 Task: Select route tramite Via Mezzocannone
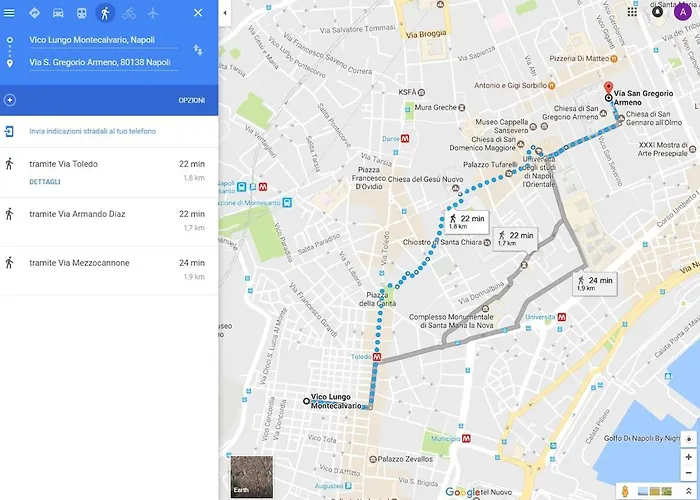[x=109, y=271]
